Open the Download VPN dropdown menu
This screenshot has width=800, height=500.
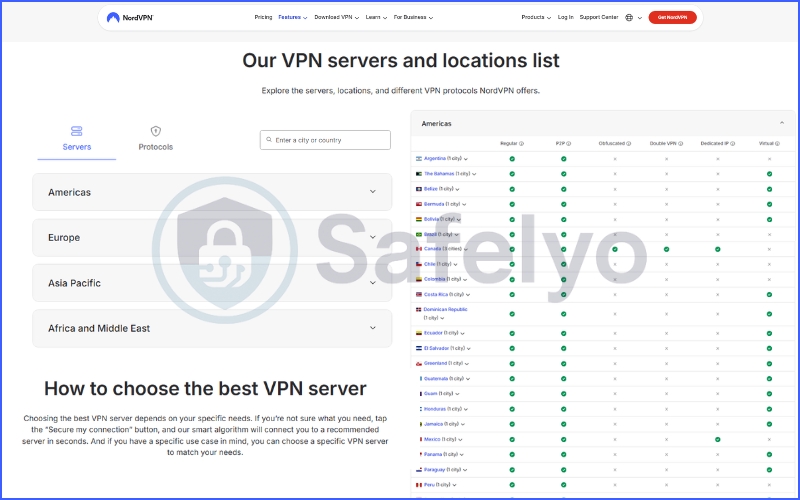[337, 17]
